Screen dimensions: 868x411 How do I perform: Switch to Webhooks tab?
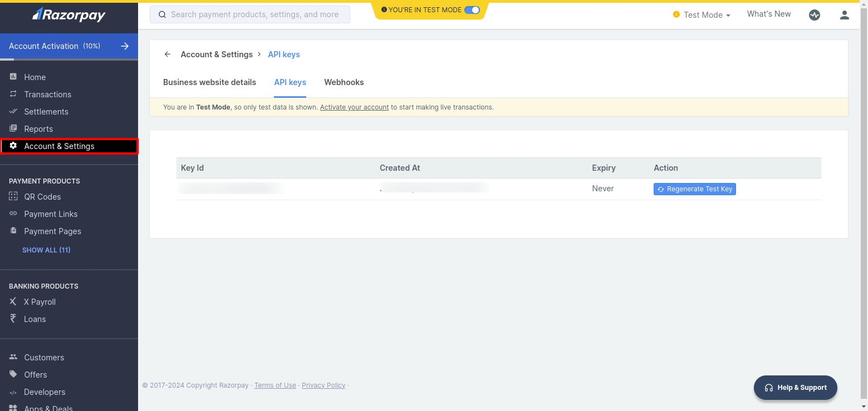coord(344,82)
